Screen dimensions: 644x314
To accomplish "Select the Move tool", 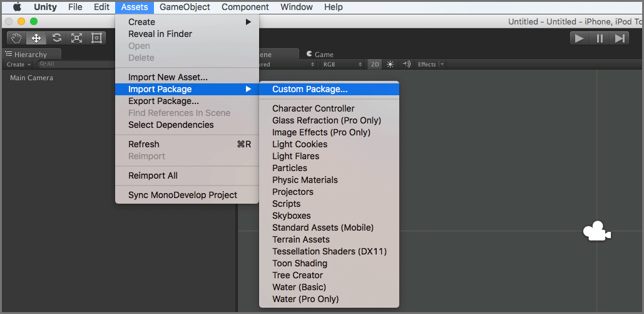I will 36,38.
